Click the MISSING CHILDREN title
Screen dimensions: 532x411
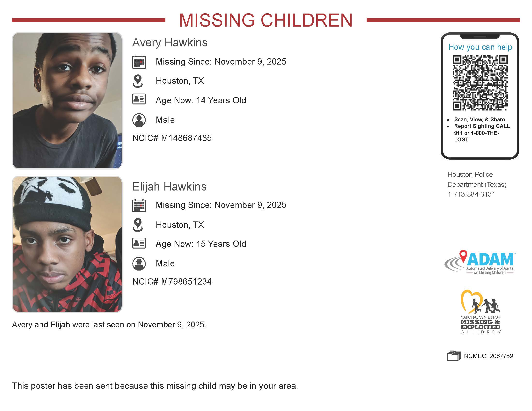click(266, 20)
